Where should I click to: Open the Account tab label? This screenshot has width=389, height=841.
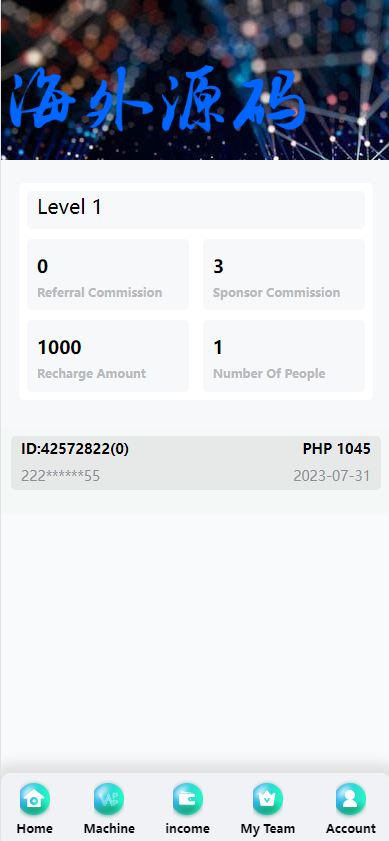[351, 829]
